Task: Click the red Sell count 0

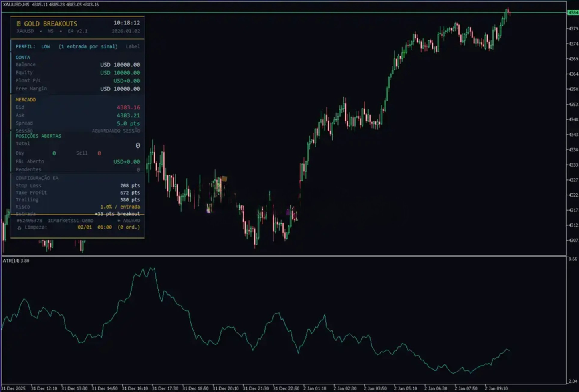Action: pos(99,153)
